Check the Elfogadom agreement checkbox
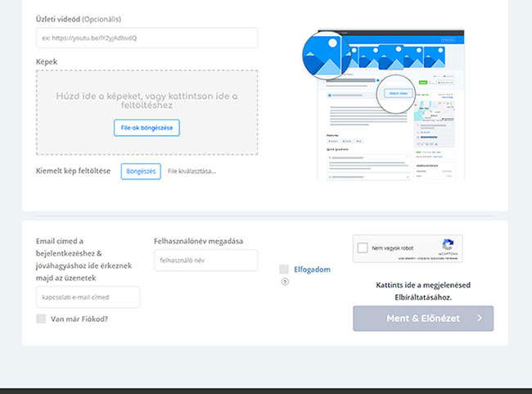Viewport: 532px width, 394px height. pyautogui.click(x=284, y=269)
